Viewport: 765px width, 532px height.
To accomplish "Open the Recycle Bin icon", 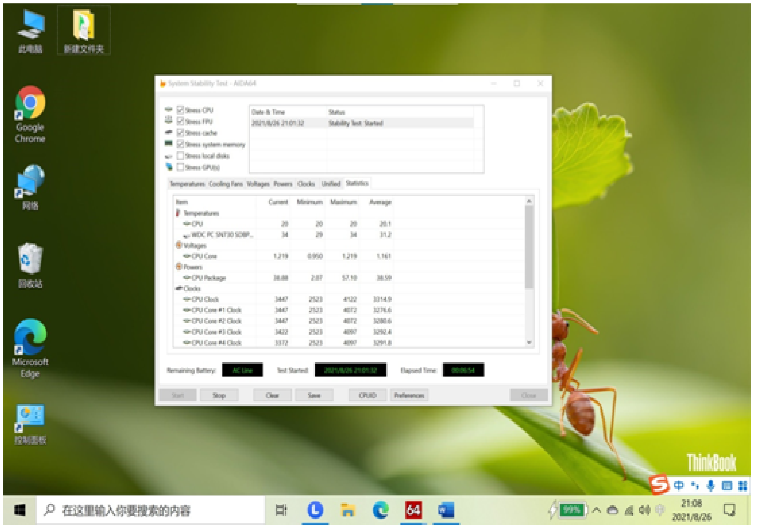I will [x=30, y=265].
